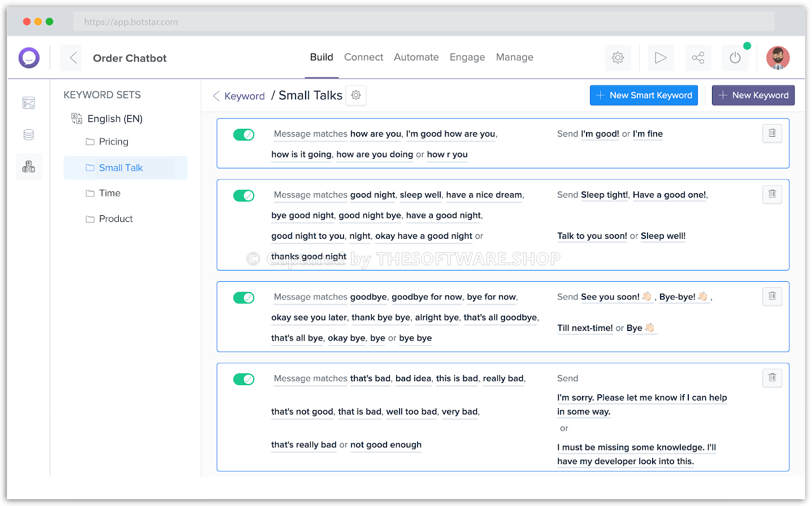Delete the 'how are you' keyword rule
This screenshot has height=506, width=812.
point(772,133)
